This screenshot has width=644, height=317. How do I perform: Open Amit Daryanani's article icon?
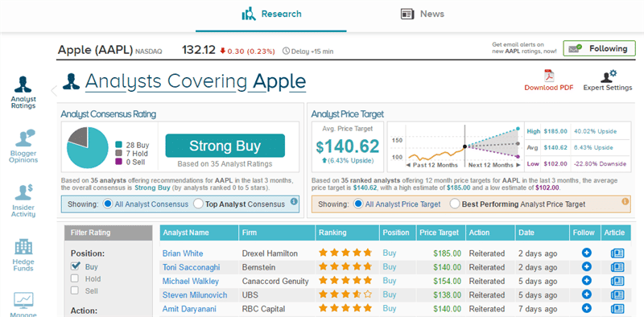click(x=617, y=309)
